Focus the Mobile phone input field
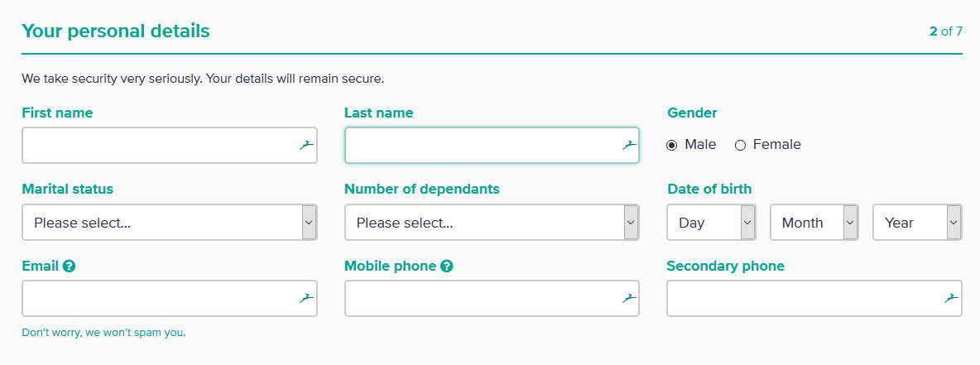 (x=480, y=299)
